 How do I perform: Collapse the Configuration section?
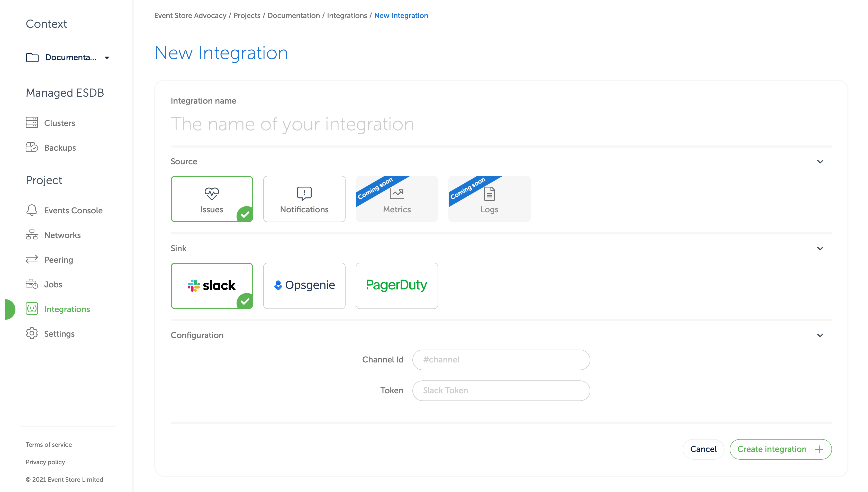coord(820,335)
